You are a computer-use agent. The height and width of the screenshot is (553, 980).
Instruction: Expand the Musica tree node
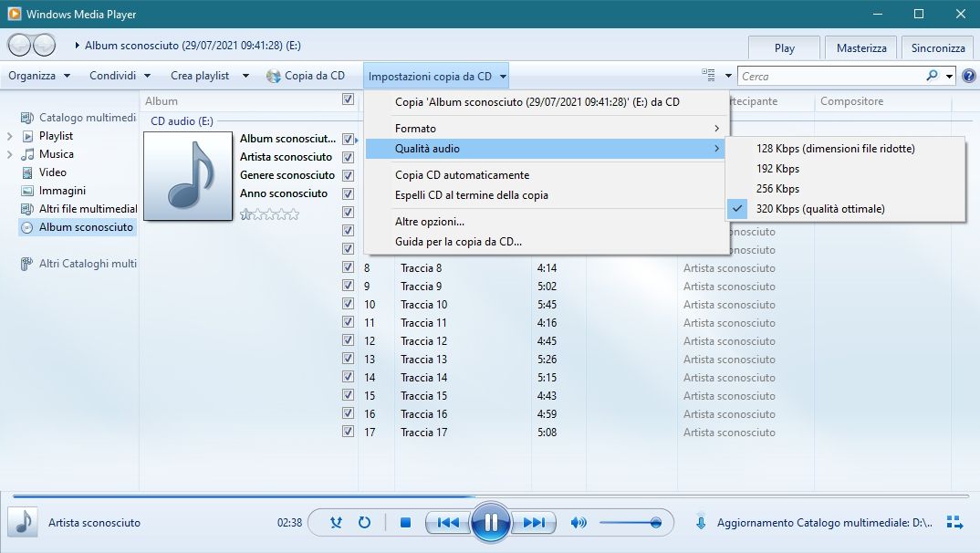(9, 153)
